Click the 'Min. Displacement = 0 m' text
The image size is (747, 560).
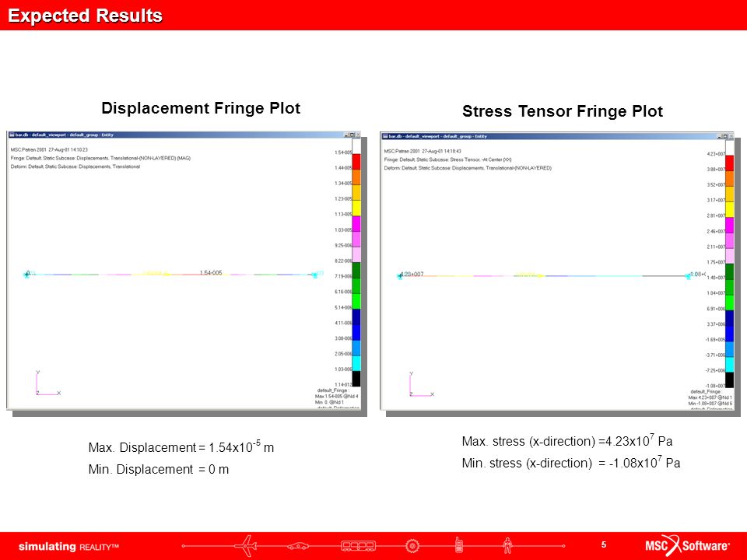159,470
